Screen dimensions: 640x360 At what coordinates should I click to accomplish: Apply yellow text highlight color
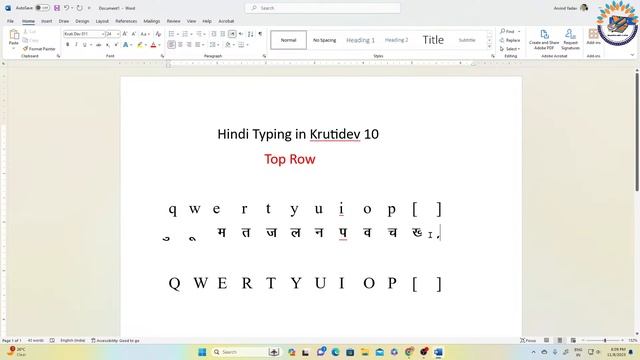[x=140, y=44]
